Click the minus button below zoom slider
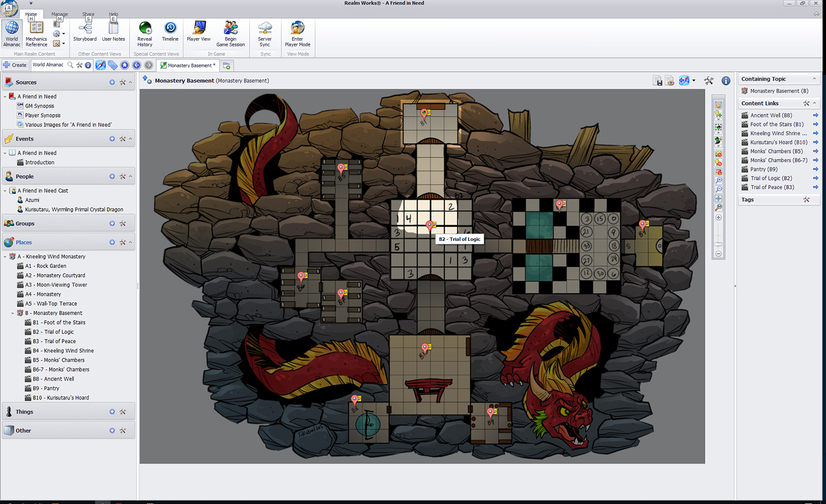 point(718,254)
